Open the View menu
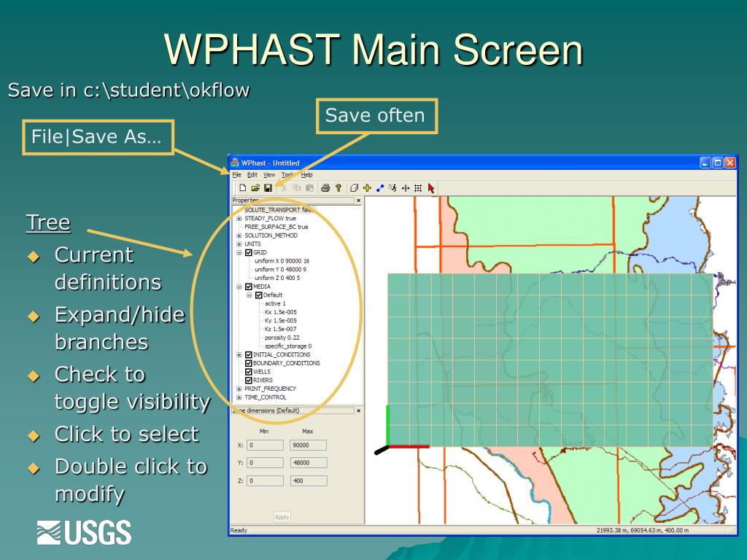747x560 pixels. 269,175
